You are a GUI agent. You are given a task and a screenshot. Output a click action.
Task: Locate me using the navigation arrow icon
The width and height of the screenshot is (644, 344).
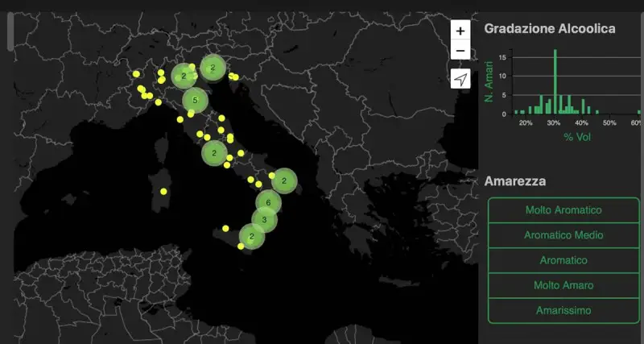(460, 78)
